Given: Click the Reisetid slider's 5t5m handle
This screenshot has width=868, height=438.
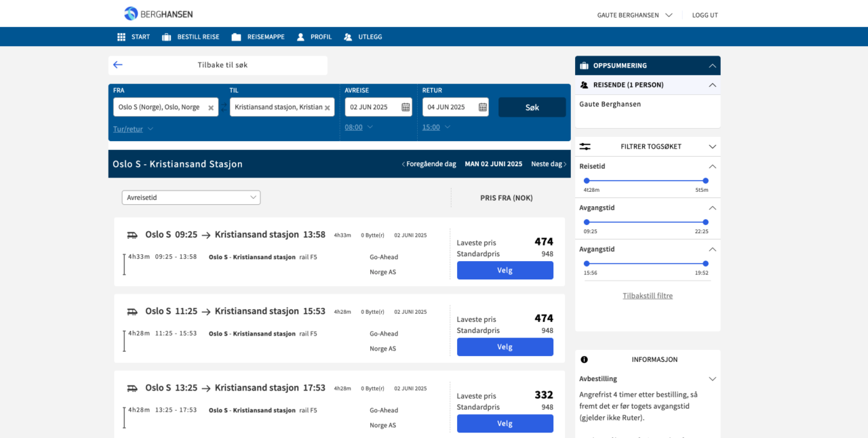Looking at the screenshot, I should pyautogui.click(x=705, y=180).
